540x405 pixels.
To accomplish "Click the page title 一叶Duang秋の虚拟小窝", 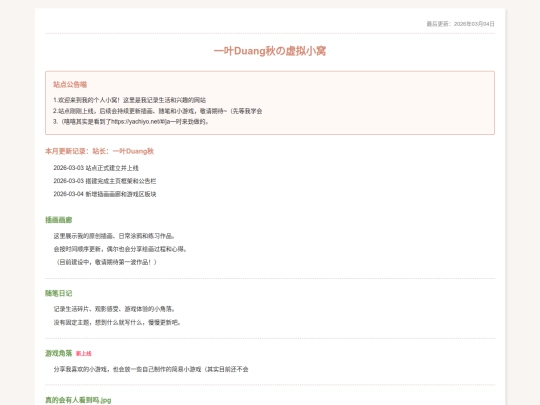I will point(270,51).
